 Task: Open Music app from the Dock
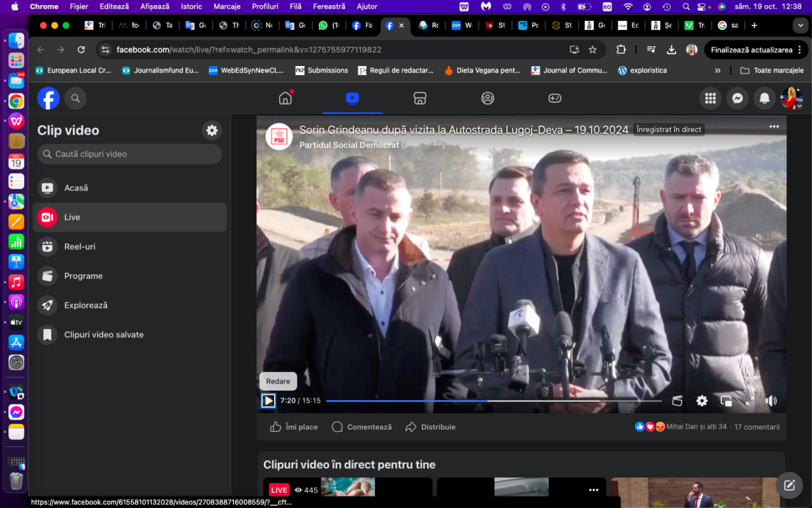16,282
